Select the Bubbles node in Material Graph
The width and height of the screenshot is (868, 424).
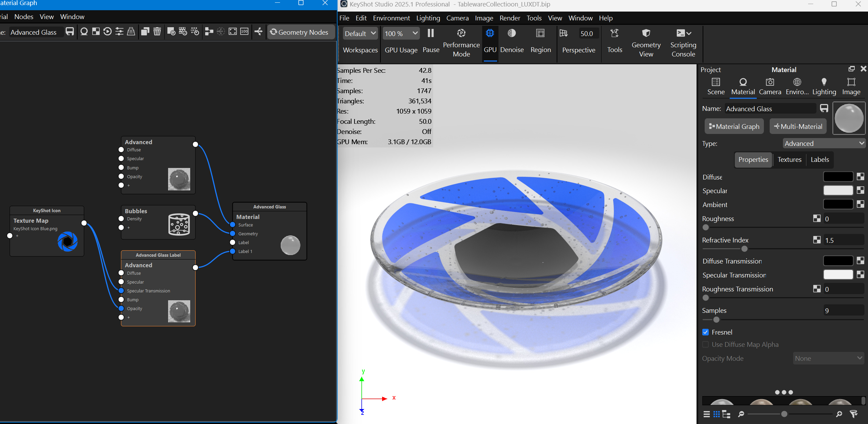158,222
